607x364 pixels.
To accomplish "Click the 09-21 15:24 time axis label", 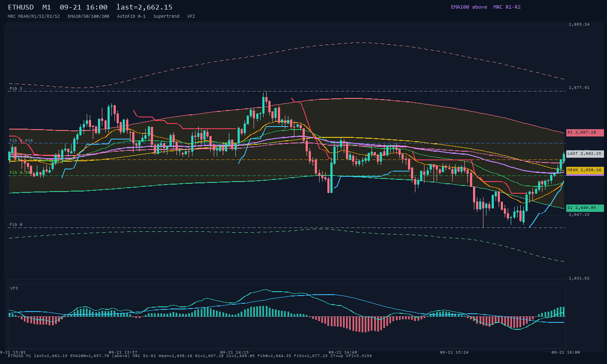I will [454, 352].
